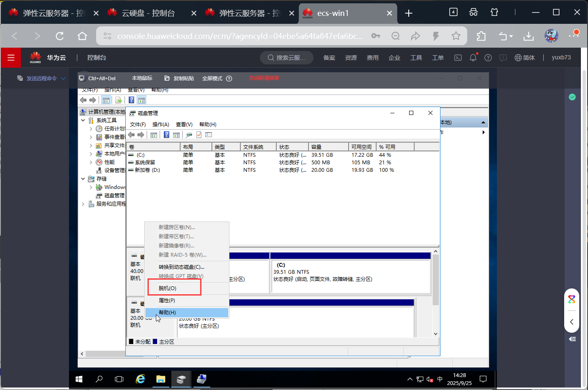Click the green status check icon

tap(572, 97)
